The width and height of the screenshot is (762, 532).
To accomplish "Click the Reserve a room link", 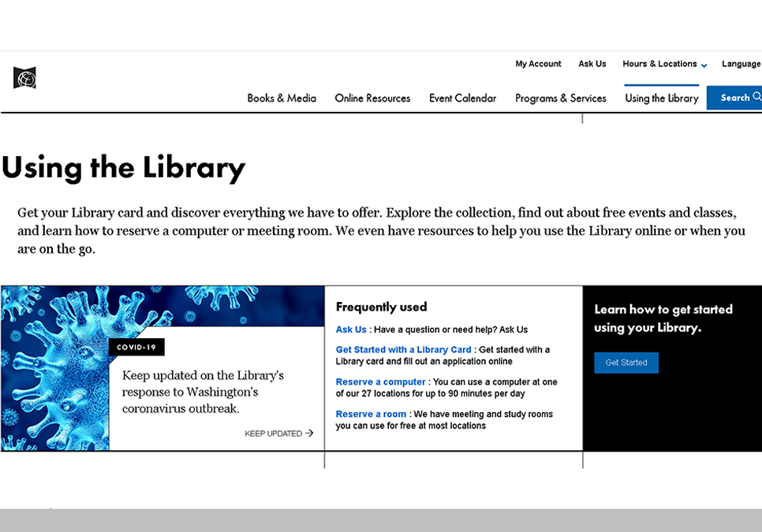I will pos(371,414).
